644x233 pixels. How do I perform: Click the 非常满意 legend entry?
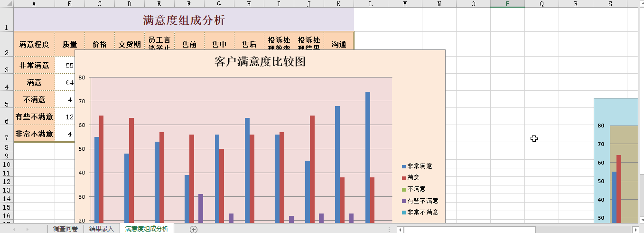(x=419, y=166)
